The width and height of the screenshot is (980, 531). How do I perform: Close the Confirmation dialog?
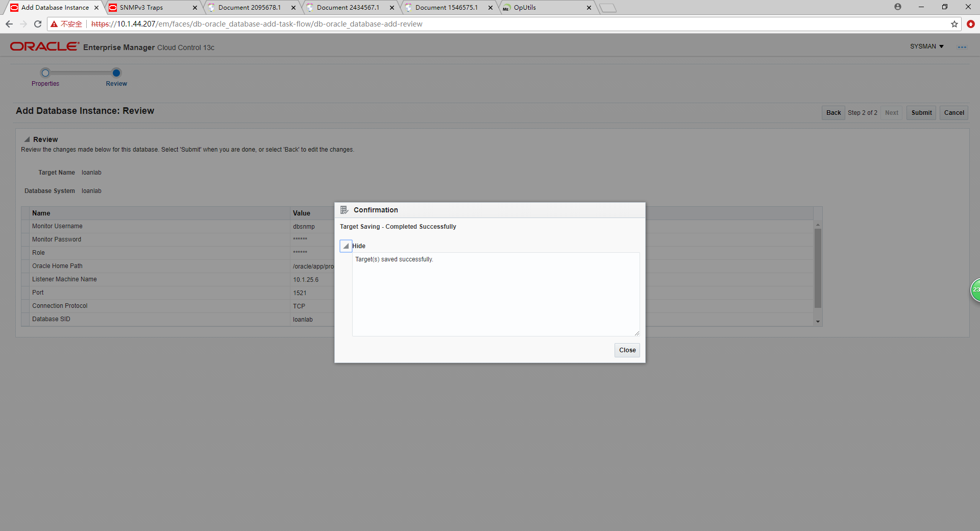pos(627,350)
